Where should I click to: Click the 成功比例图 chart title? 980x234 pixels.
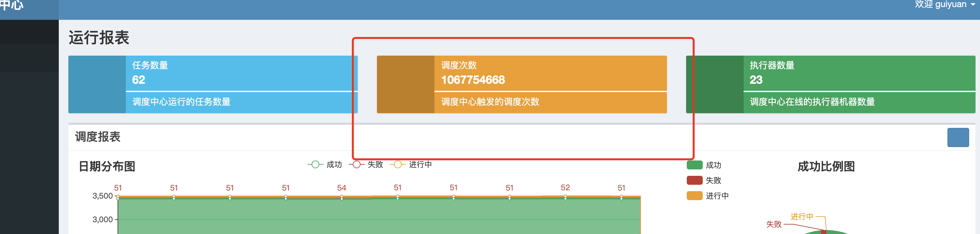point(826,166)
